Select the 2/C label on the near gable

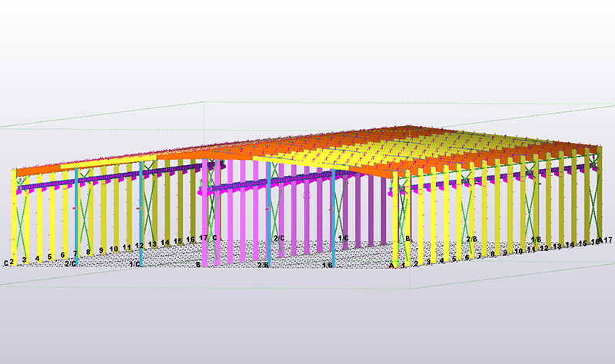70,263
